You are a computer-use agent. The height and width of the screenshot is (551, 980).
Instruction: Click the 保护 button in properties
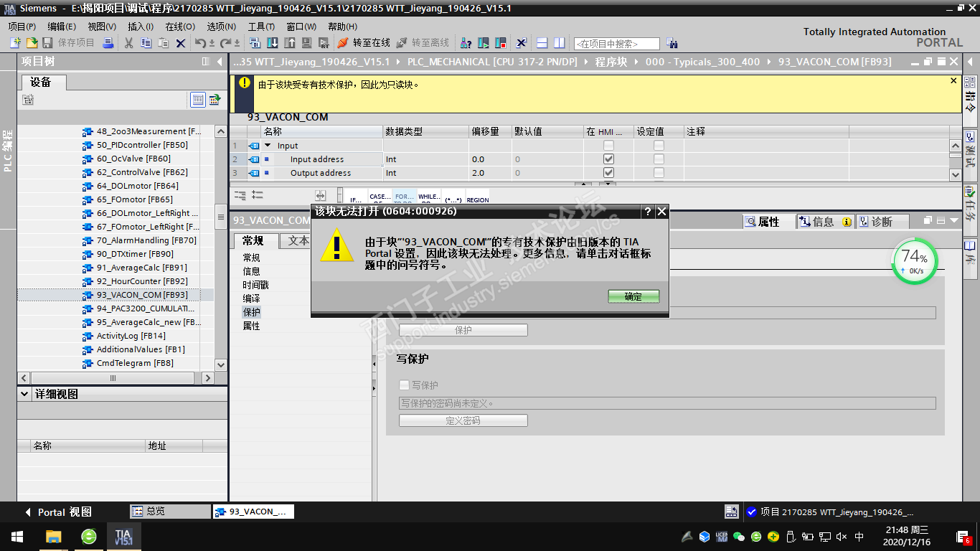coord(463,330)
